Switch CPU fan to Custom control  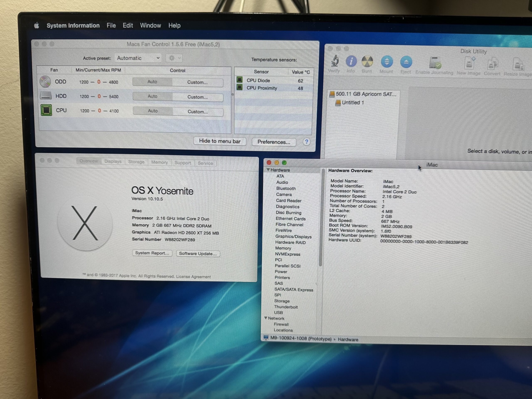[198, 112]
